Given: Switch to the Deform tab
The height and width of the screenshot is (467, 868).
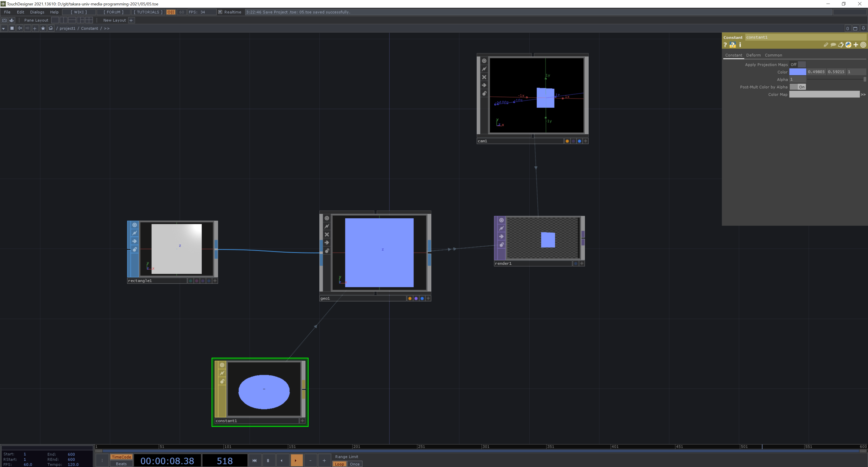Looking at the screenshot, I should (753, 55).
